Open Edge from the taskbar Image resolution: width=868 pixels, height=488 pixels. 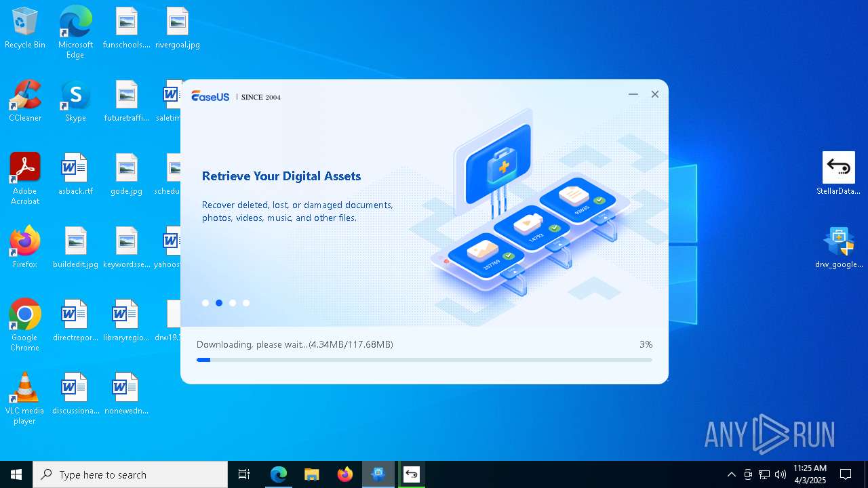(278, 474)
